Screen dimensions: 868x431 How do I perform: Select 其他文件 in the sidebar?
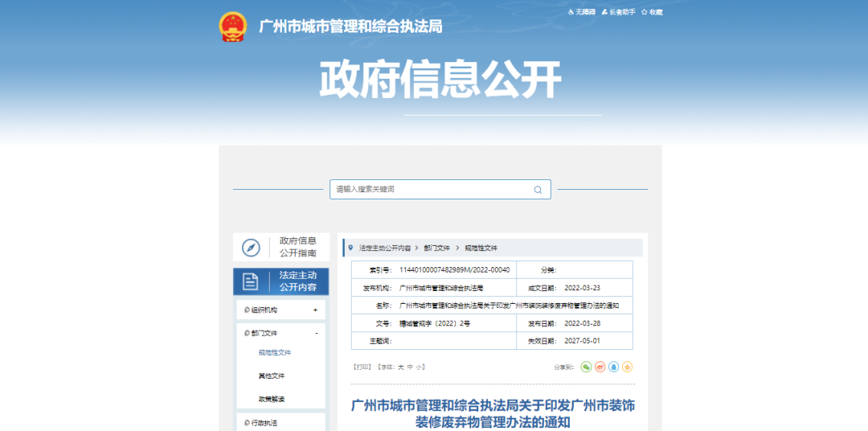[271, 376]
